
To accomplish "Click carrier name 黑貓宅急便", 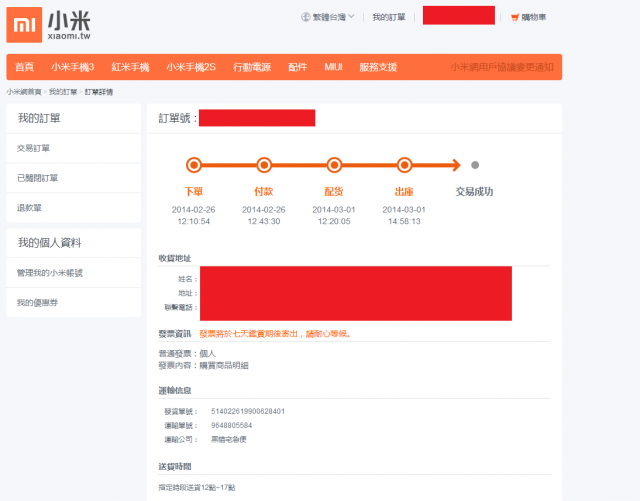I will click(229, 439).
